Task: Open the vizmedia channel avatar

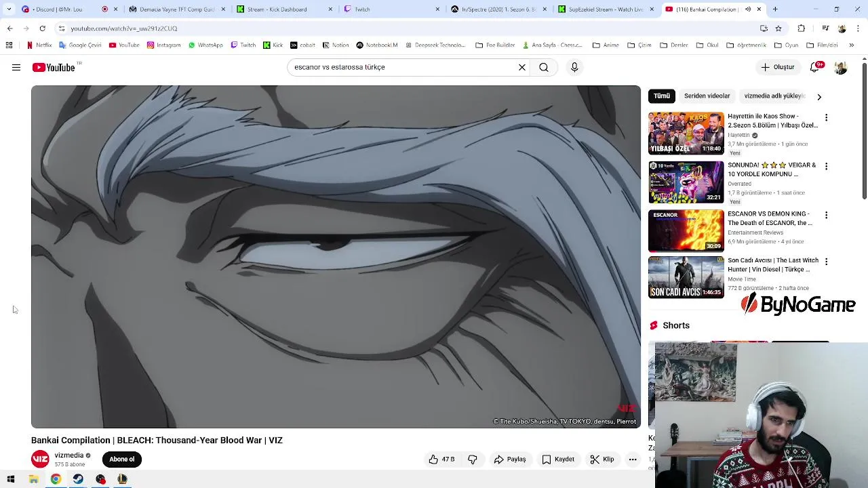Action: [41, 460]
